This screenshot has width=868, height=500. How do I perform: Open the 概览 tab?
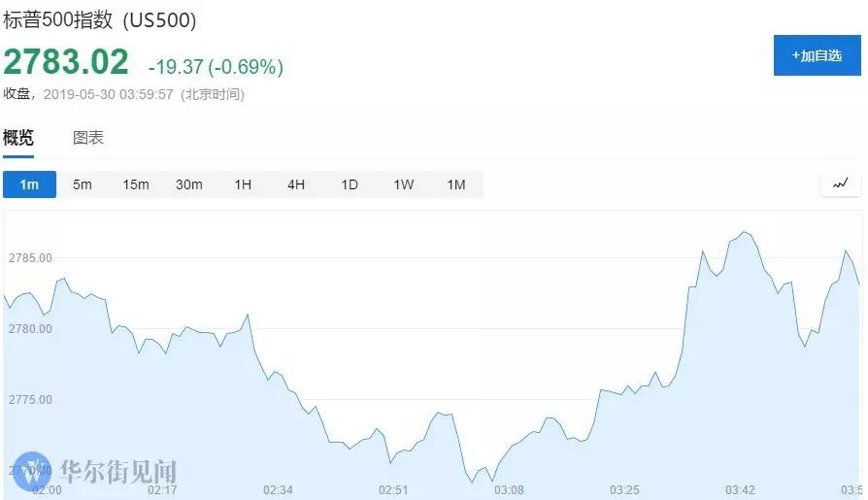pyautogui.click(x=18, y=138)
